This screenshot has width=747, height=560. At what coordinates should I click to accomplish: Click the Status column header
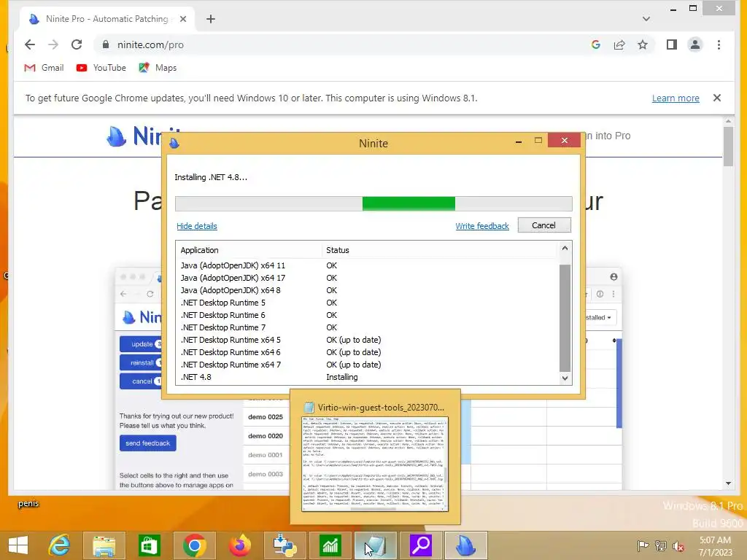tap(438, 250)
